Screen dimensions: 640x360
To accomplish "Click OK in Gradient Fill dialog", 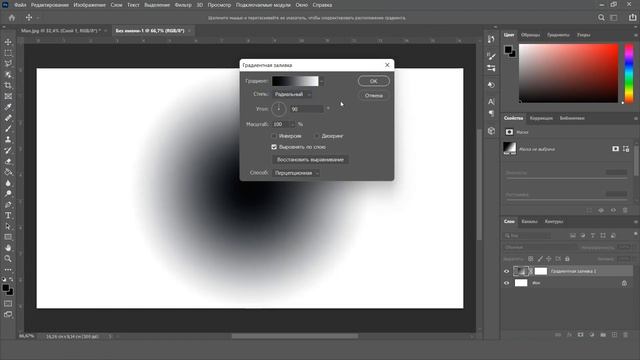I will pyautogui.click(x=373, y=81).
